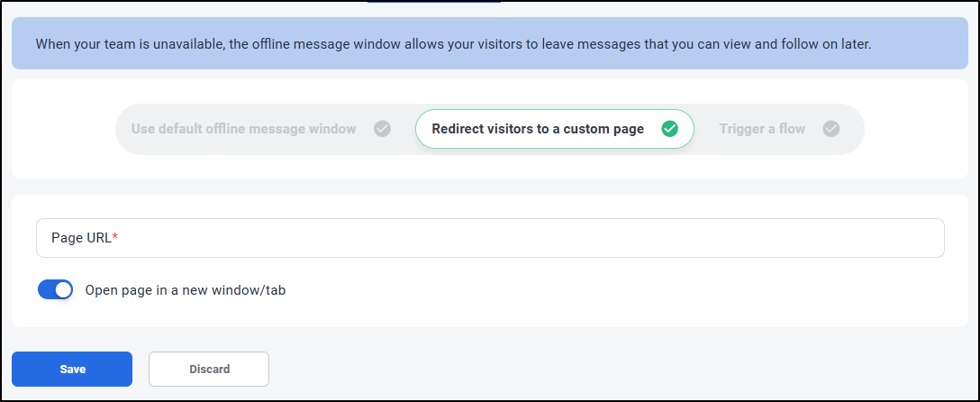Click the right end of the Page URL box
The image size is (980, 402).
(x=925, y=238)
